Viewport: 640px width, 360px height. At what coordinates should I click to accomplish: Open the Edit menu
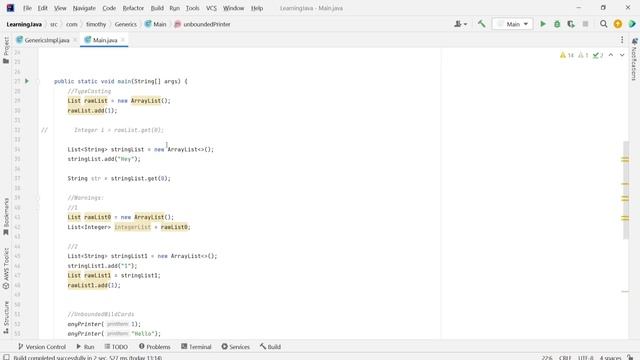pos(42,8)
